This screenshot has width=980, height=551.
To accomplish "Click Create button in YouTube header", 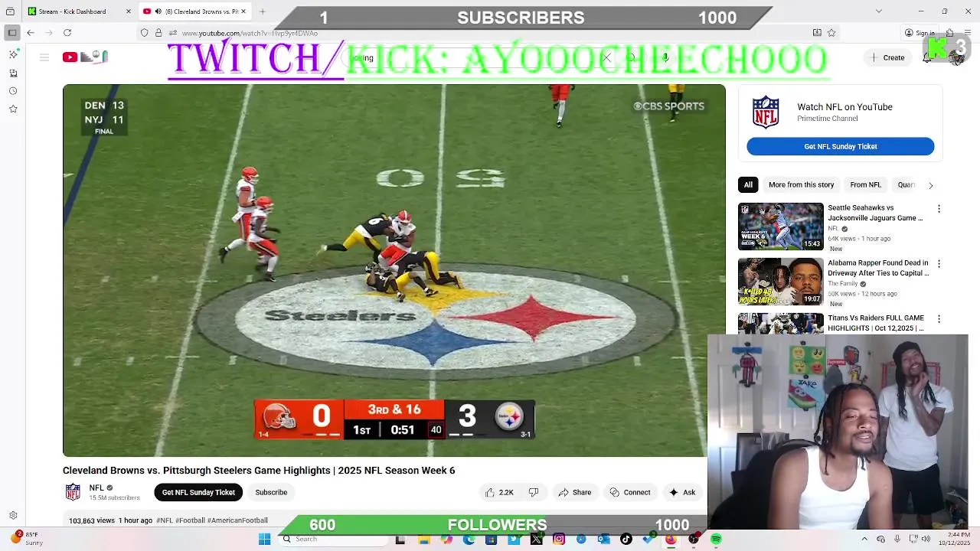I will (x=887, y=57).
